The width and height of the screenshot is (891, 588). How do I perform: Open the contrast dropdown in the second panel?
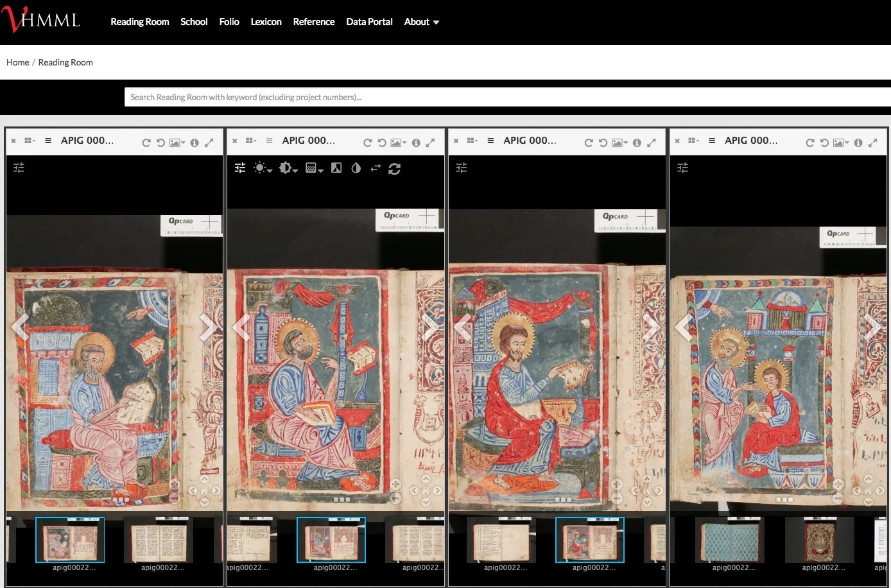[288, 168]
